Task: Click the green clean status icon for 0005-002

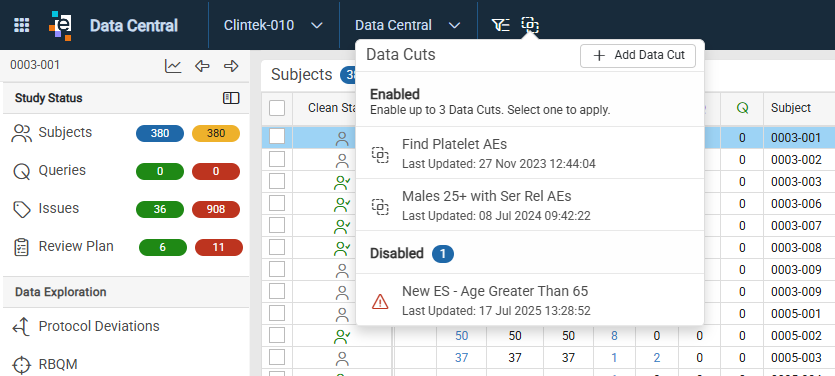Action: (341, 336)
